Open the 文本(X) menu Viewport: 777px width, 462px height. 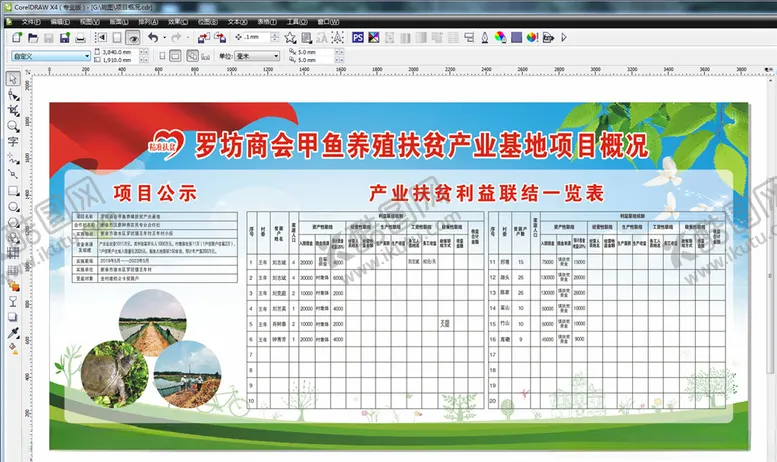click(237, 22)
